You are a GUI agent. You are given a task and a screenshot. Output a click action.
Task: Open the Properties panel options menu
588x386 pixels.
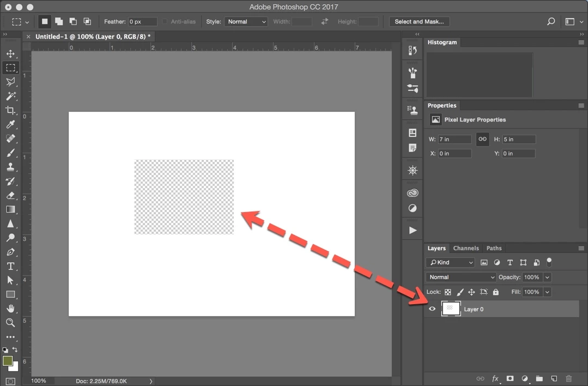(x=581, y=105)
